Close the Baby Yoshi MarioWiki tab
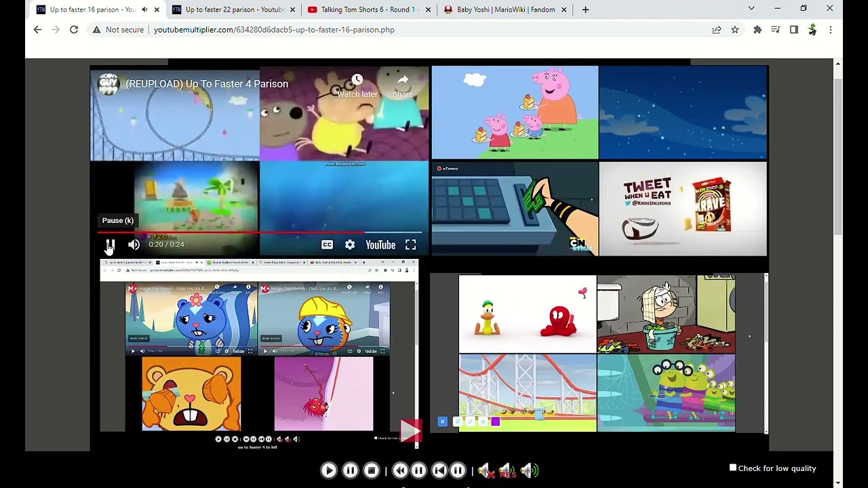 point(564,9)
